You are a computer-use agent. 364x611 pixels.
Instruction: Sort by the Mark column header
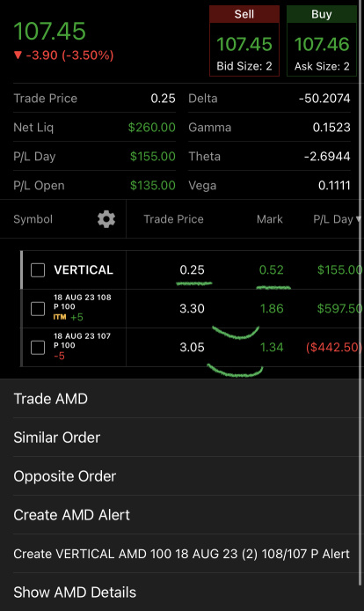269,219
